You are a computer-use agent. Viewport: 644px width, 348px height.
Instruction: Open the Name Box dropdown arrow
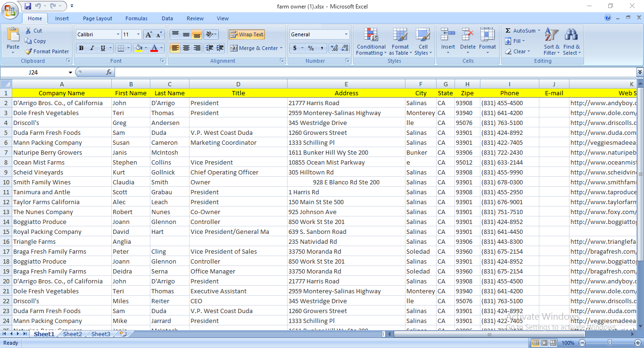click(70, 73)
